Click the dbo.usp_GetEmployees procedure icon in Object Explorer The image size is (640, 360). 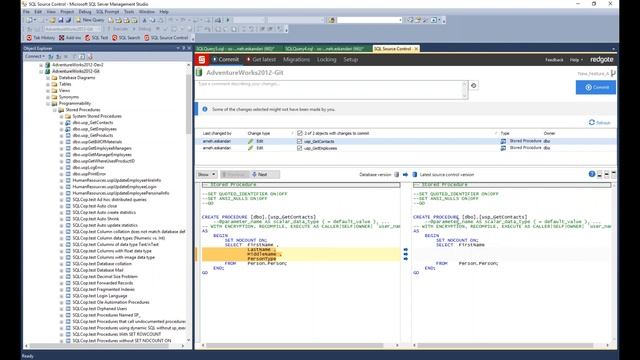(68, 129)
